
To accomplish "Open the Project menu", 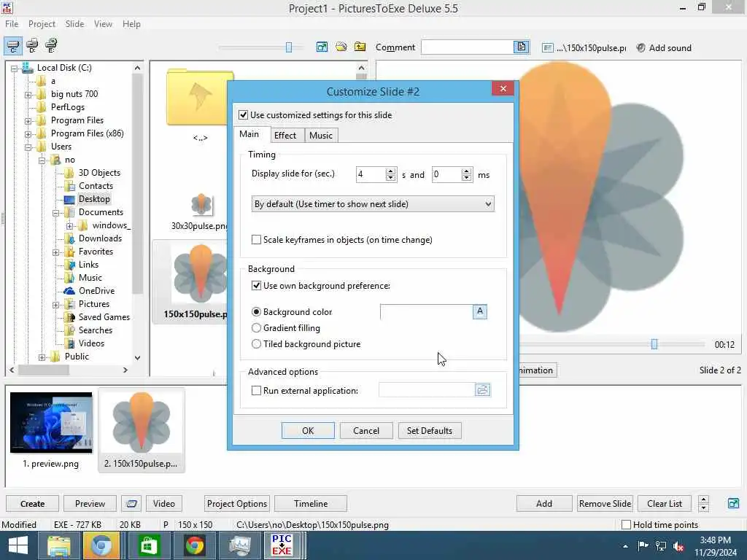I will point(42,24).
